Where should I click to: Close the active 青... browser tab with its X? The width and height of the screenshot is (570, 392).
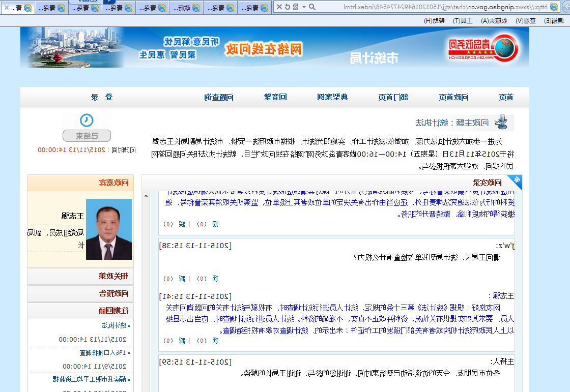point(7,8)
